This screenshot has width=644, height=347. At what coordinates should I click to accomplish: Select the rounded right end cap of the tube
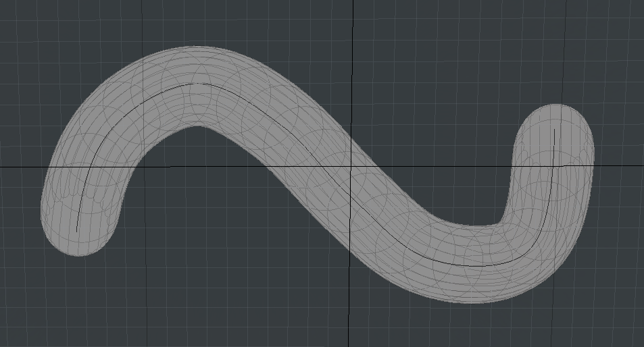[555, 116]
